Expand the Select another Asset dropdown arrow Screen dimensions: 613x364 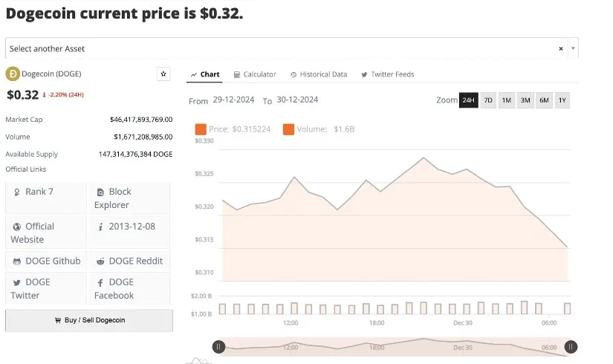click(x=572, y=48)
